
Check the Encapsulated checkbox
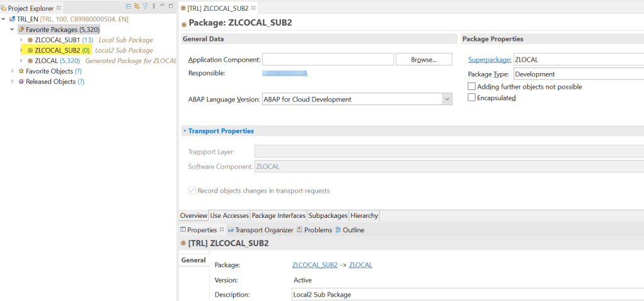coord(471,98)
